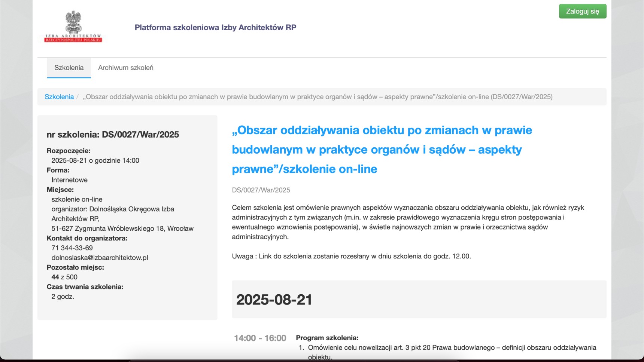Viewport: 644px width, 362px height.
Task: Click the Wrocław organizer address line
Action: (122, 228)
